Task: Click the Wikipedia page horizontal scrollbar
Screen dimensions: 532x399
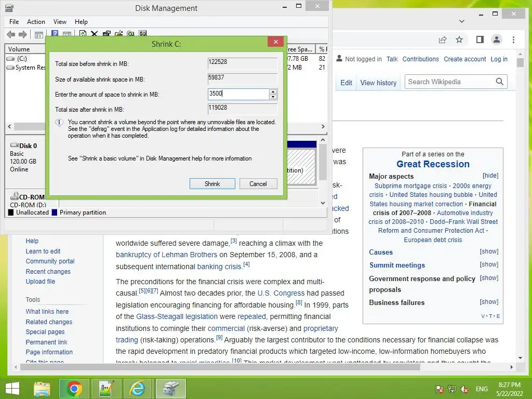Action: [220, 367]
